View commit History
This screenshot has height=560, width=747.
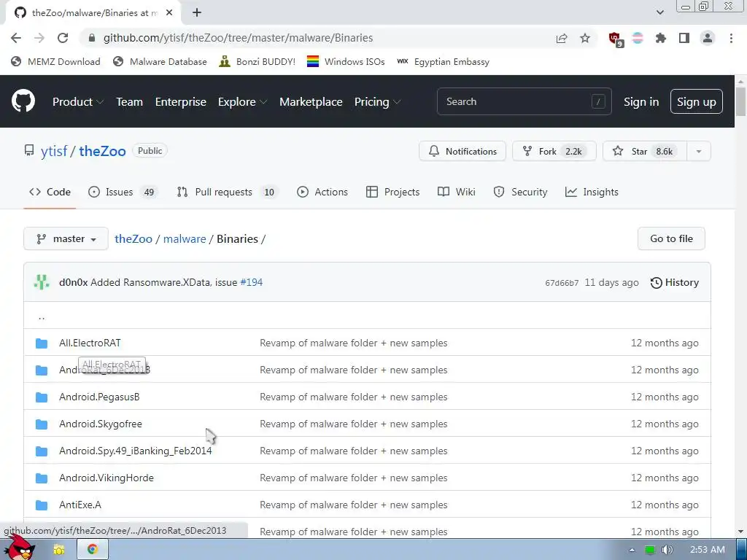674,282
